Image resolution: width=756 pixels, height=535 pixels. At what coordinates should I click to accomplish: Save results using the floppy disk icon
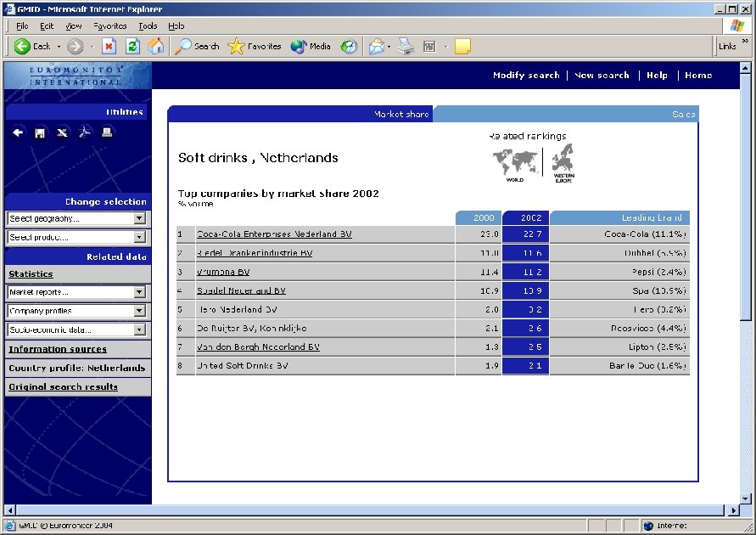point(39,132)
